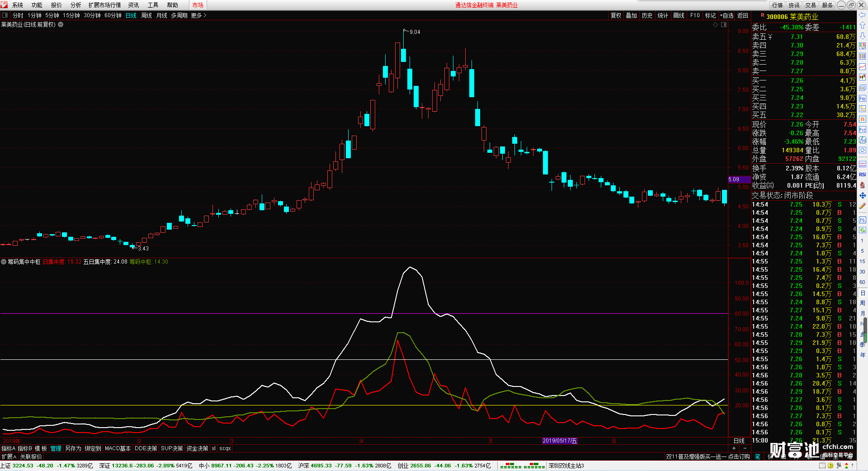Click the up arrow icon in right sidebar
This screenshot has width=868, height=471.
point(863,25)
